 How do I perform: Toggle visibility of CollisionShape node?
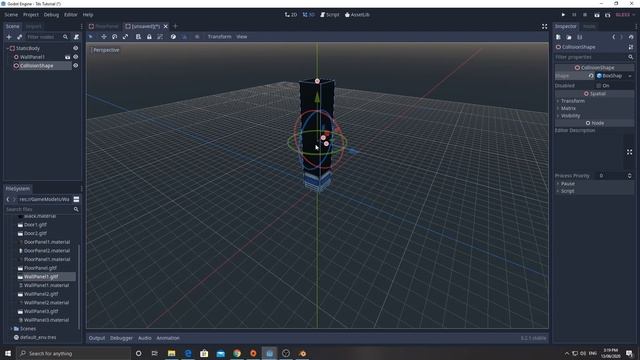[x=76, y=66]
